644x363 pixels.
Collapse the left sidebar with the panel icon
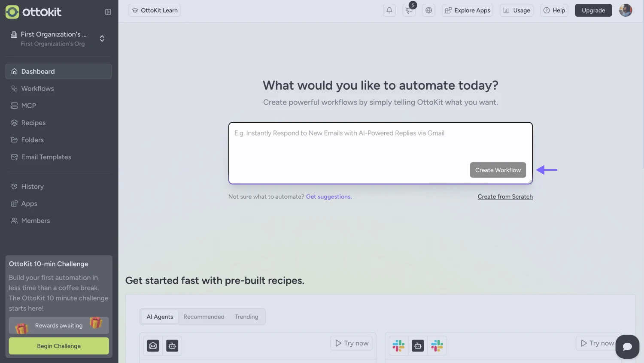[108, 12]
